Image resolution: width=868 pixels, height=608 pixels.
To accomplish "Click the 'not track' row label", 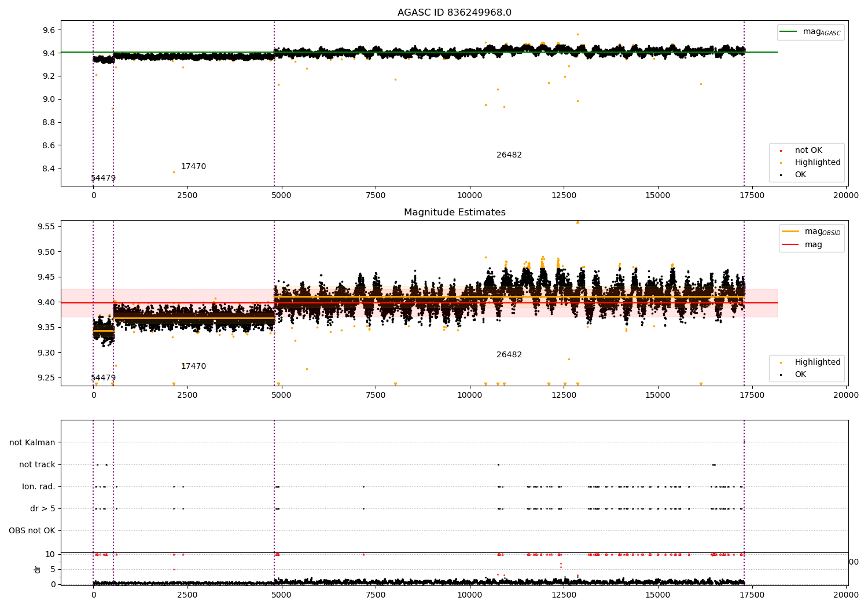I will click(37, 465).
